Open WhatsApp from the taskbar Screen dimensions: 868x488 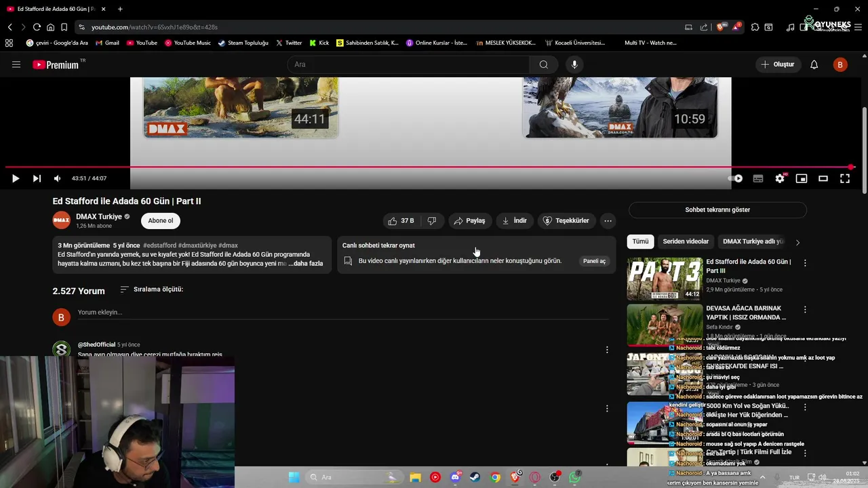coord(575,477)
